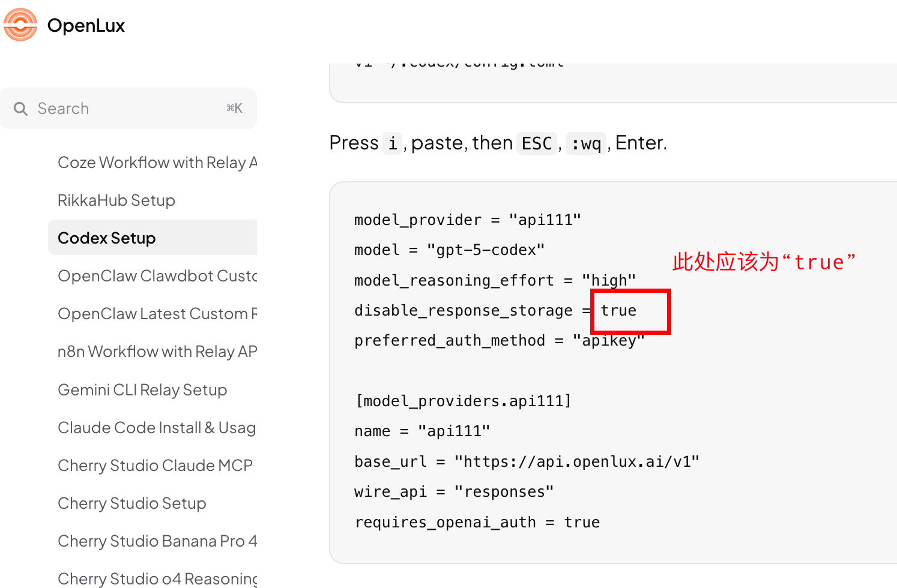This screenshot has height=588, width=897.
Task: Click the disable_response_storage key text
Action: coord(464,311)
